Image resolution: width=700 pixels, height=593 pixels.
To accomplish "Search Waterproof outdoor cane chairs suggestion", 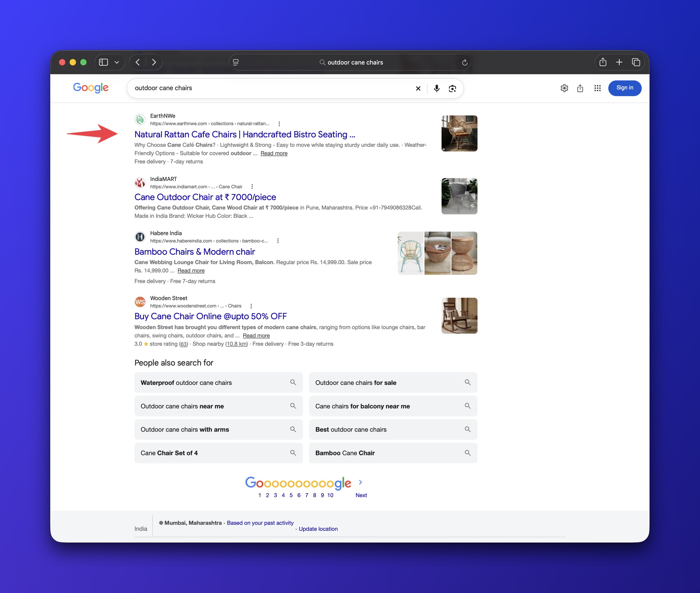I will pos(218,383).
